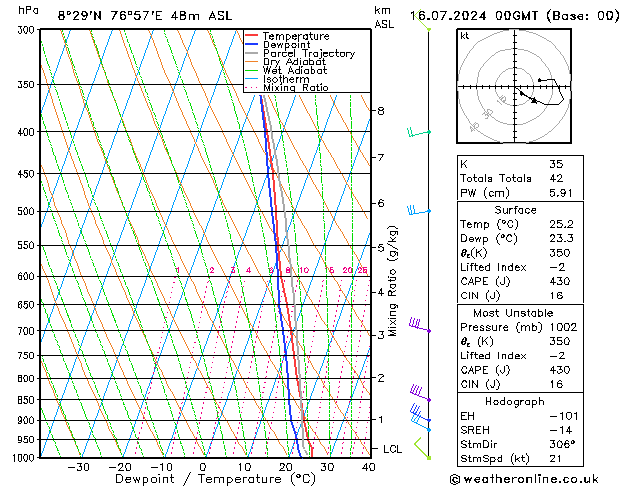
Task: Click the 8 km altitude label
Action: 381,111
